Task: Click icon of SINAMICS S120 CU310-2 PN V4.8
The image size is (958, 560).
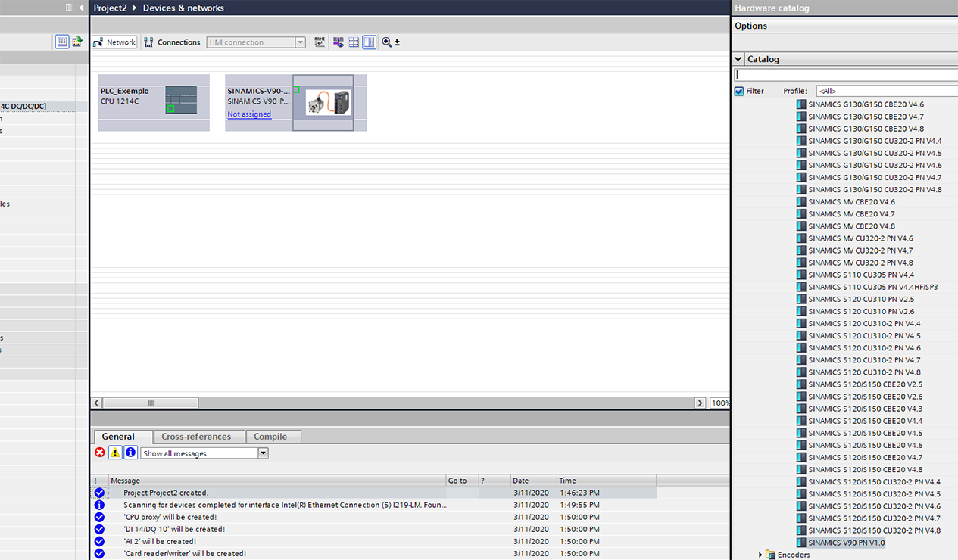Action: (801, 372)
